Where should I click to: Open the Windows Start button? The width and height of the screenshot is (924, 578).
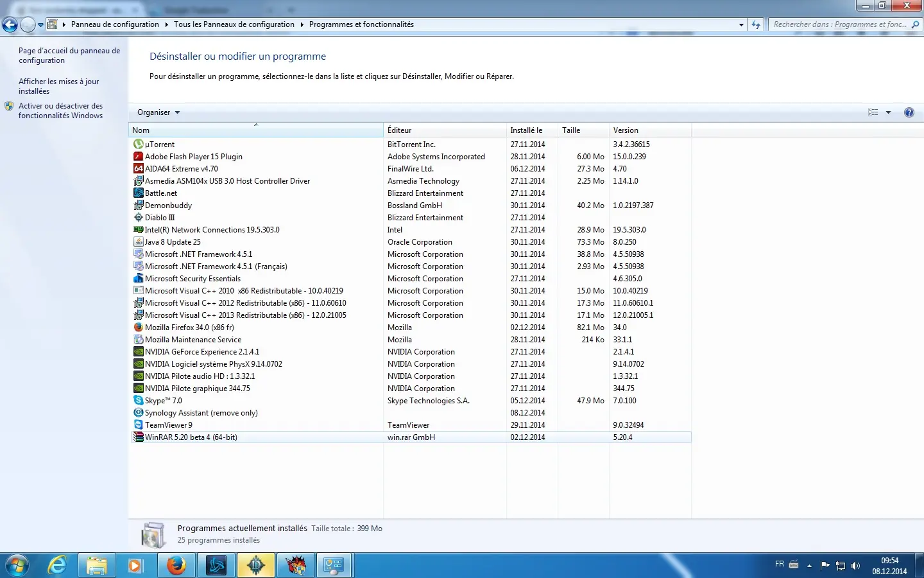coord(17,566)
